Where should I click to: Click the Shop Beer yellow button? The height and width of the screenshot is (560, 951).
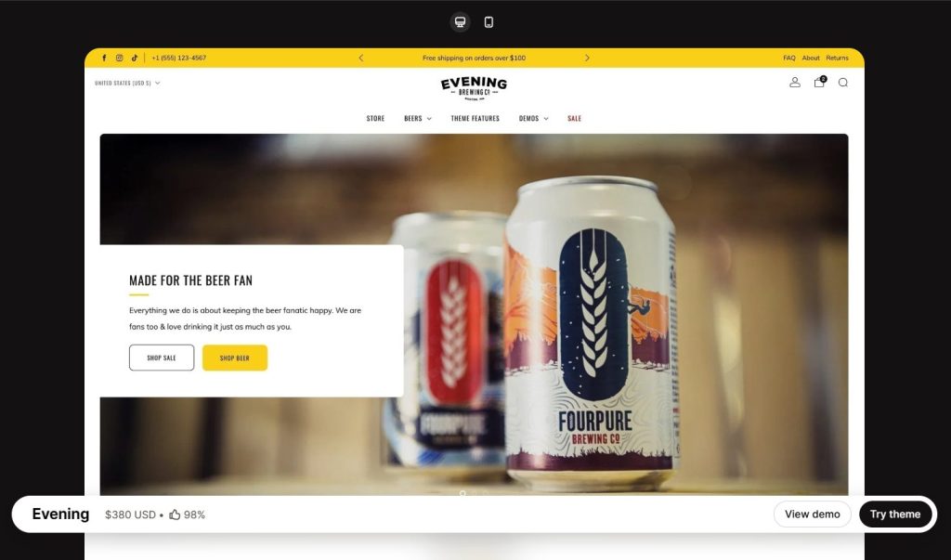point(235,358)
